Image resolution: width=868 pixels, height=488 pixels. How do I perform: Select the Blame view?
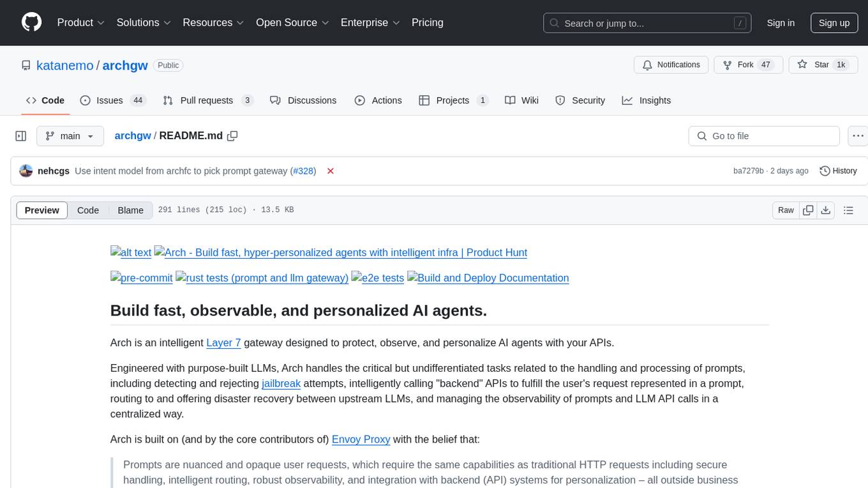click(x=130, y=210)
